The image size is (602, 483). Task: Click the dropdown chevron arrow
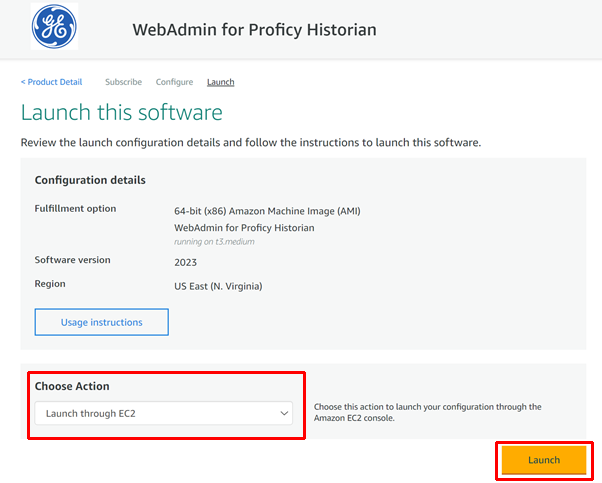pos(284,413)
